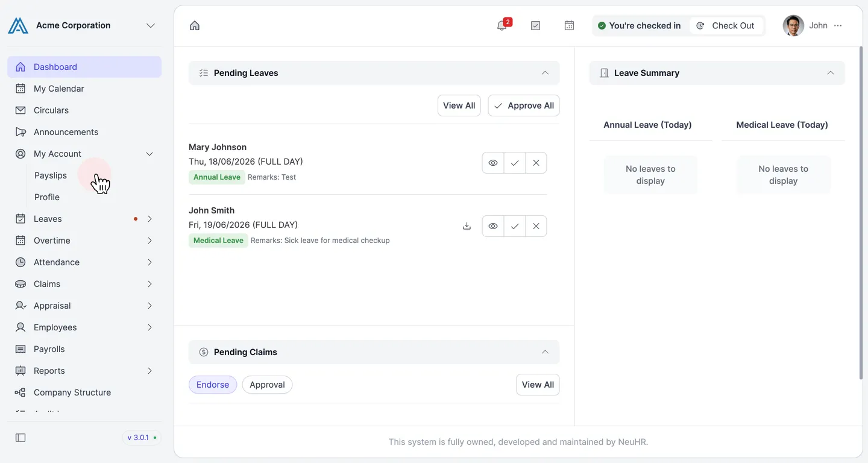Screen dimensions: 868x463
Task: Collapse the Leave Summary panel
Action: [830, 73]
